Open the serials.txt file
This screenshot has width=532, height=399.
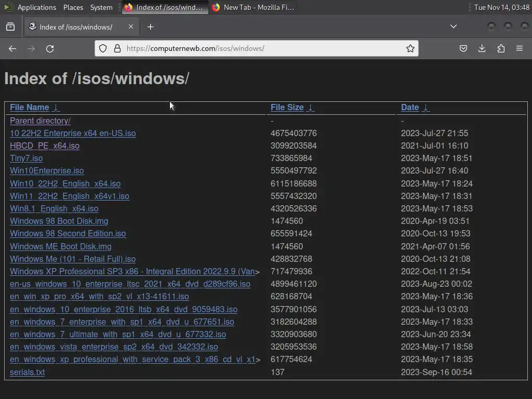[27, 372]
